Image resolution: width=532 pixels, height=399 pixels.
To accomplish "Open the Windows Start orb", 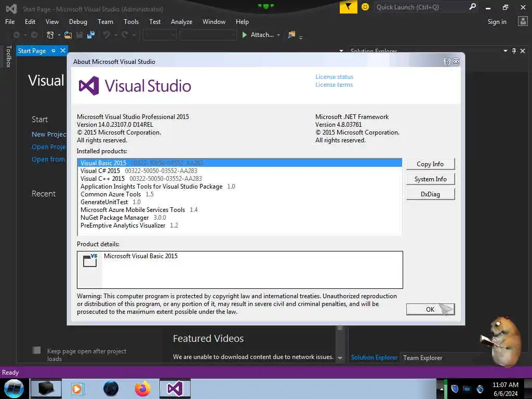I will click(x=14, y=389).
